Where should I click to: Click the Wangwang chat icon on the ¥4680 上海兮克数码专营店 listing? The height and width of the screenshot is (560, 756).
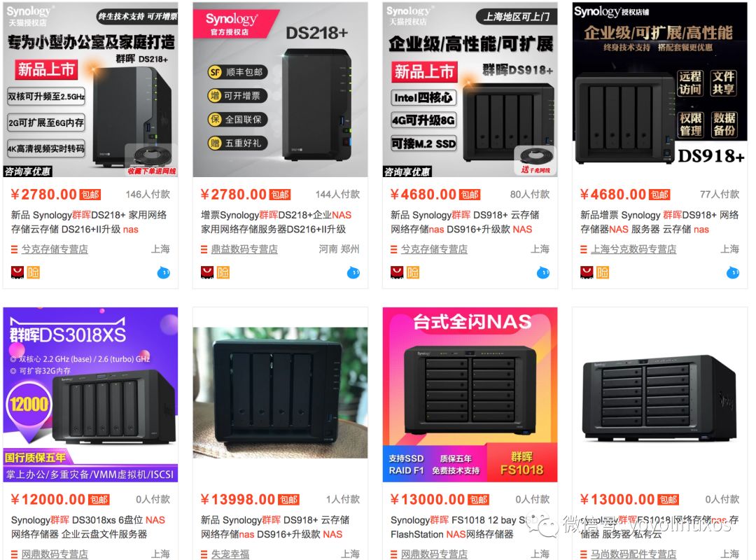(733, 272)
